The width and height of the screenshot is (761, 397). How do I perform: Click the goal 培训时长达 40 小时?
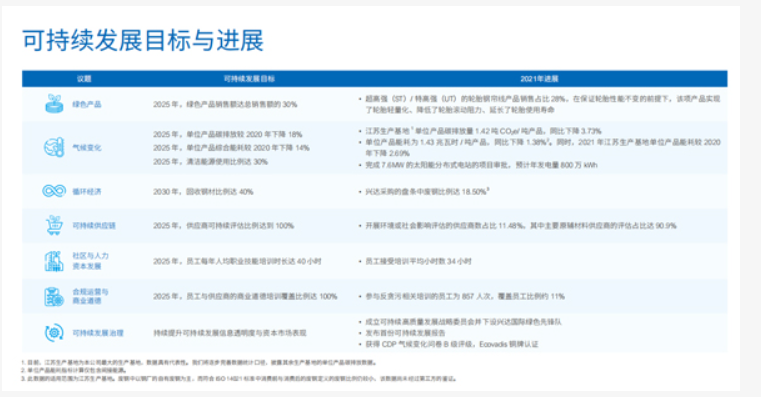click(x=237, y=261)
